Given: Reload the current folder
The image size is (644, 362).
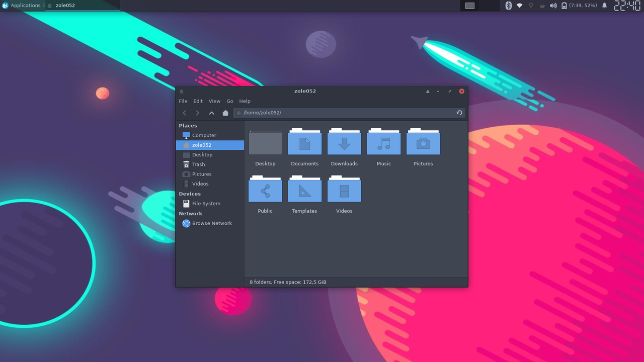Looking at the screenshot, I should coord(459,113).
